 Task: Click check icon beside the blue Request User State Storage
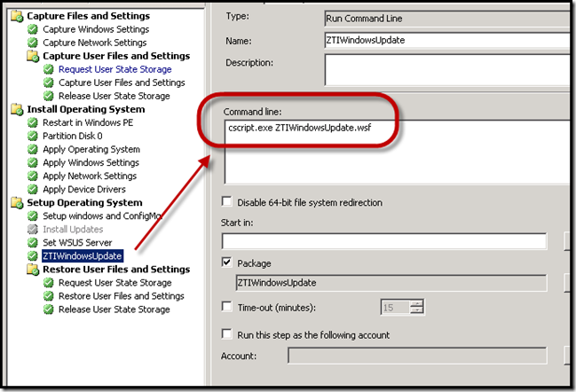(x=49, y=69)
